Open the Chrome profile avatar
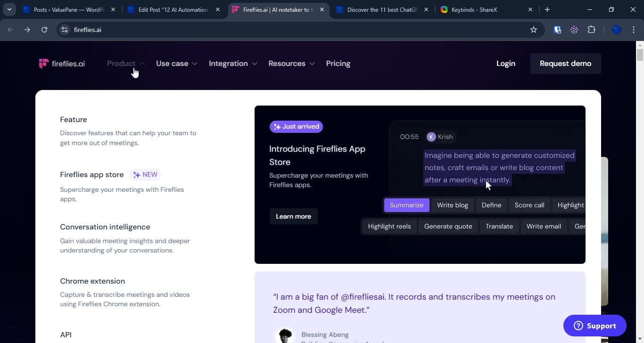Image resolution: width=644 pixels, height=343 pixels. [x=617, y=30]
